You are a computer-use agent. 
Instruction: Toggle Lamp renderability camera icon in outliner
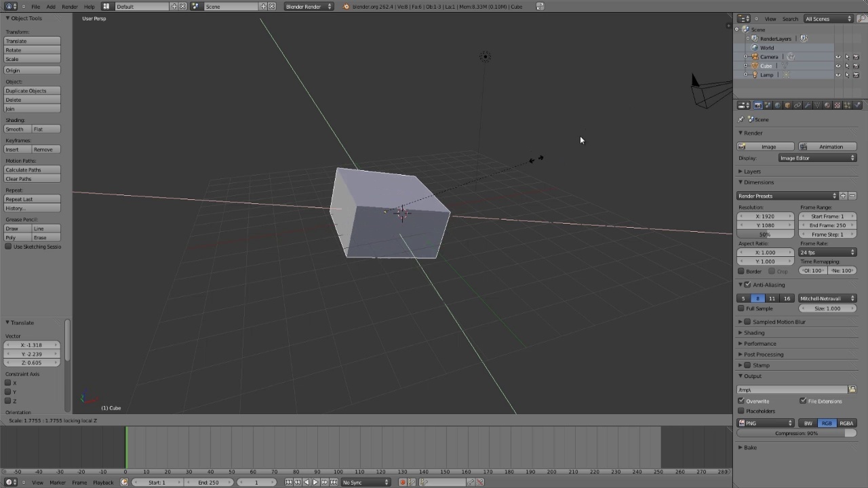coord(856,75)
